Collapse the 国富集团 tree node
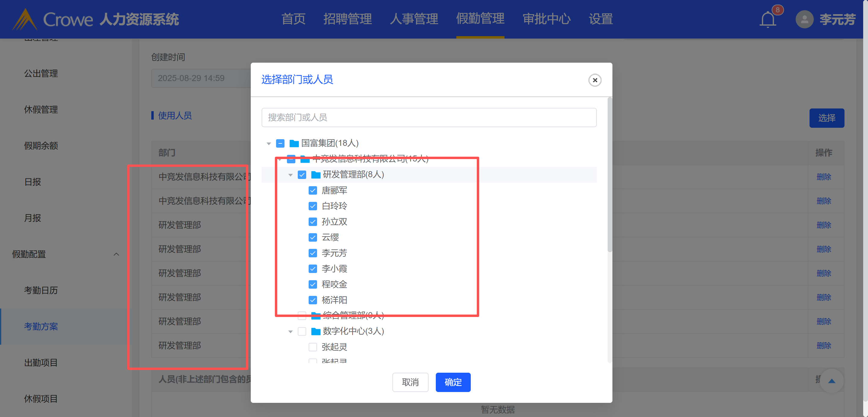 269,144
